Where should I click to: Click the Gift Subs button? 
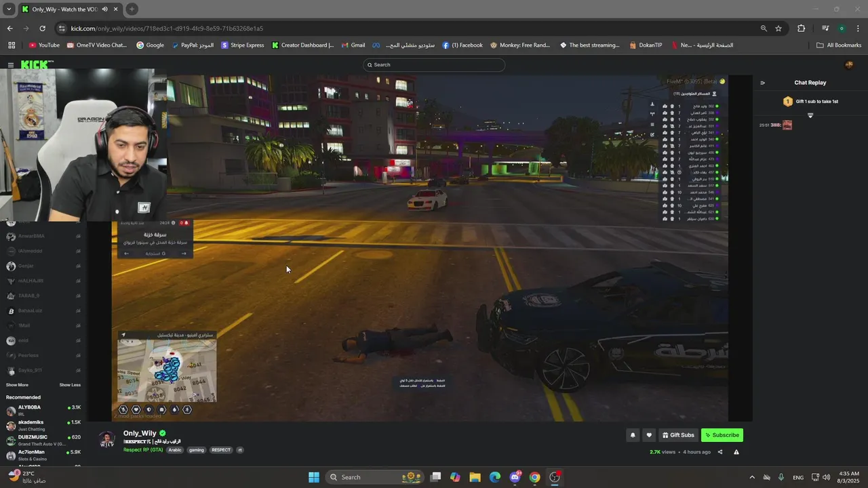coord(678,435)
